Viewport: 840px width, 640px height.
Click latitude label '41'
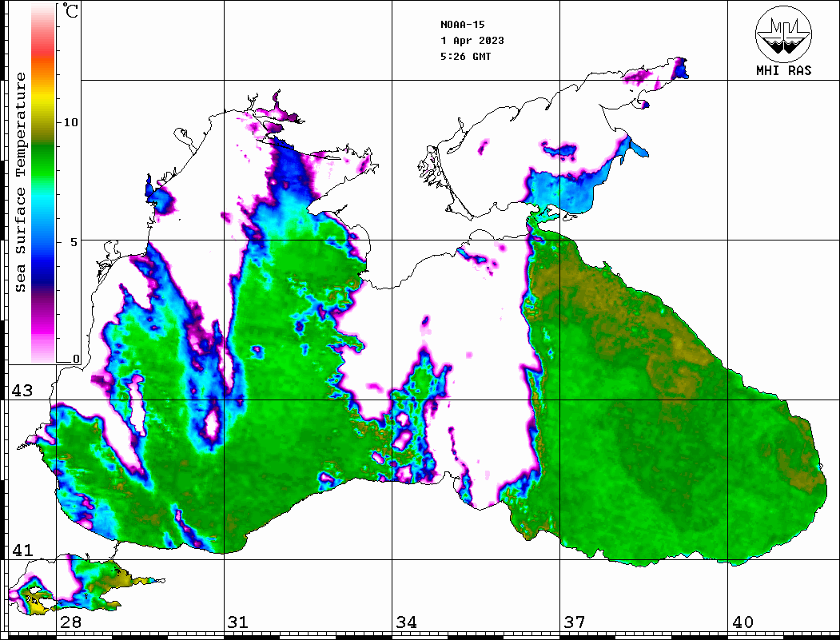pyautogui.click(x=22, y=551)
